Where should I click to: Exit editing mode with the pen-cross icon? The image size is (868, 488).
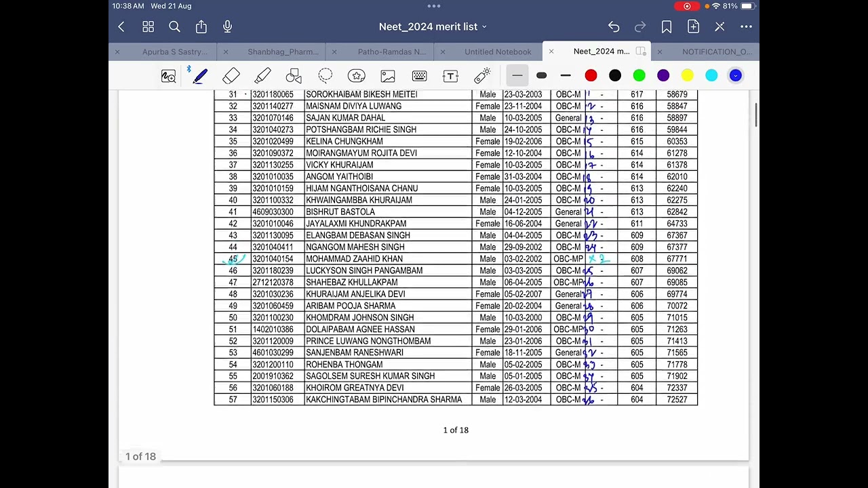point(719,26)
